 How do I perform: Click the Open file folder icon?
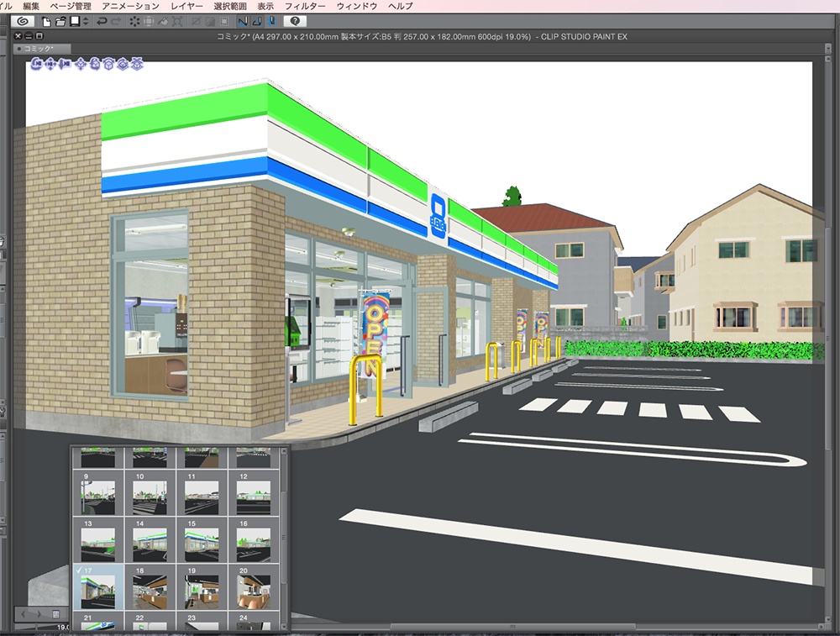[60, 22]
